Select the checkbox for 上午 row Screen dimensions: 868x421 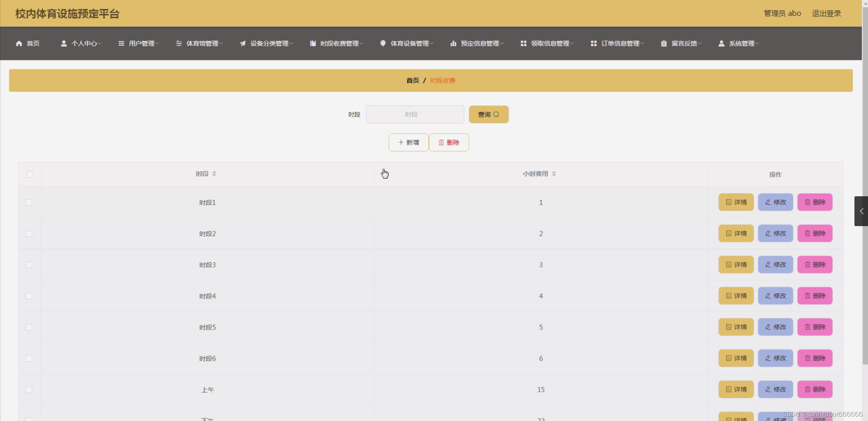(29, 389)
